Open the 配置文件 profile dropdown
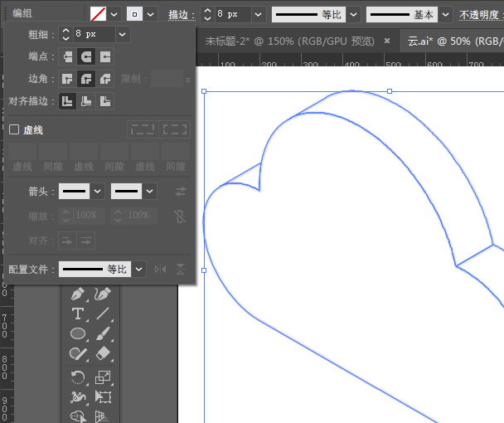The image size is (504, 423). click(x=138, y=270)
